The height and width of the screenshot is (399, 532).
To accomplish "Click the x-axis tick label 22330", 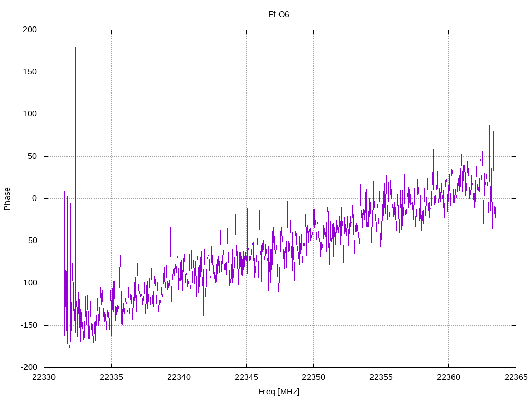I will [x=44, y=377].
